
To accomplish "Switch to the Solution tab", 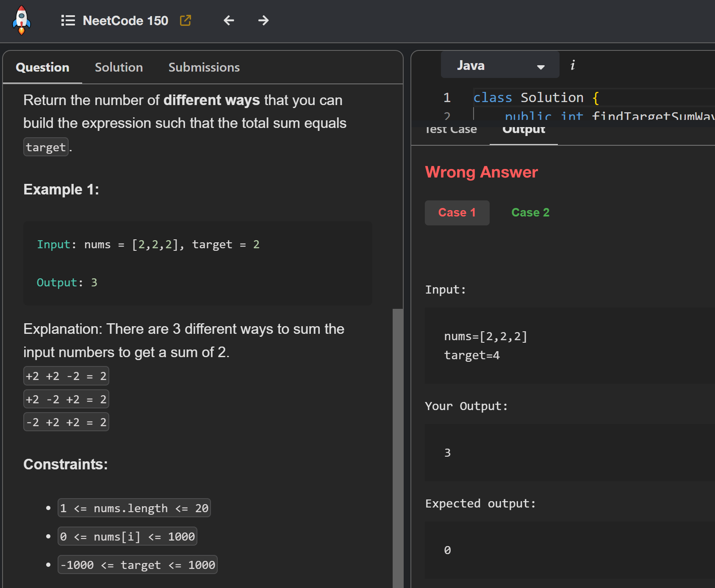I will point(119,67).
